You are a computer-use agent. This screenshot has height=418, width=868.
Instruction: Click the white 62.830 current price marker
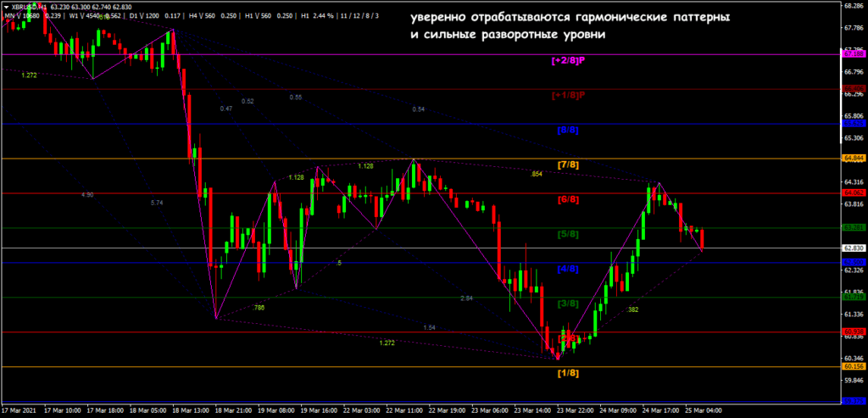[x=854, y=248]
